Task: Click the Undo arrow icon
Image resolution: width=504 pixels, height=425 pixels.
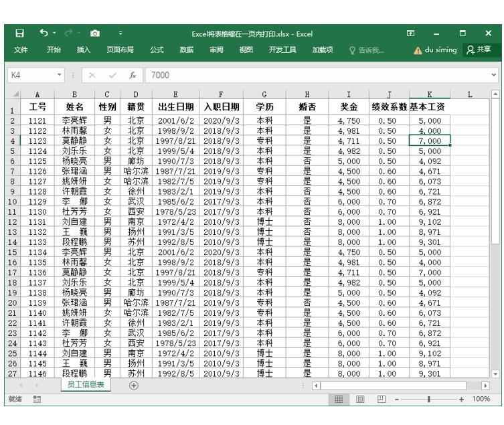Action: pos(44,33)
